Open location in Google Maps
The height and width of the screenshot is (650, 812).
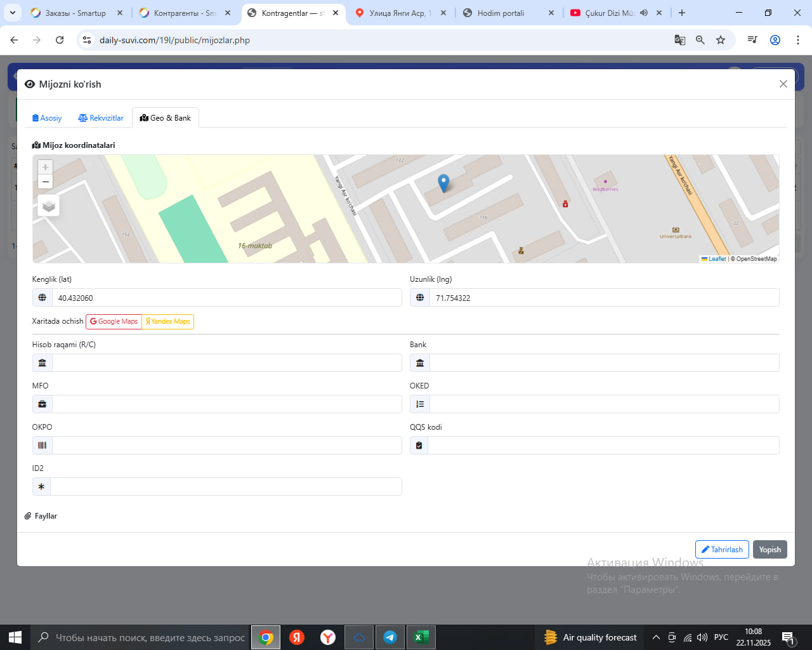pyautogui.click(x=114, y=321)
